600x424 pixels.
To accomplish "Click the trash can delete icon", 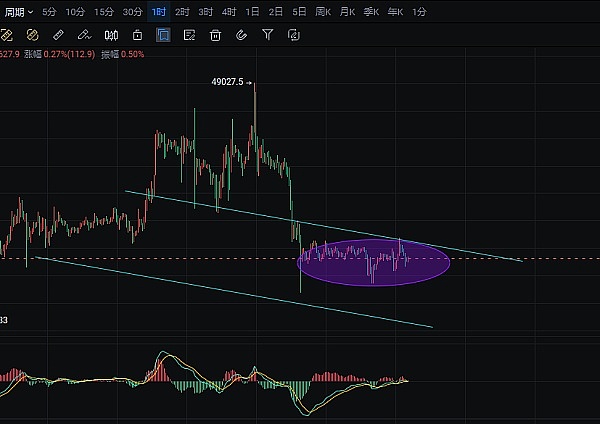I will (215, 35).
